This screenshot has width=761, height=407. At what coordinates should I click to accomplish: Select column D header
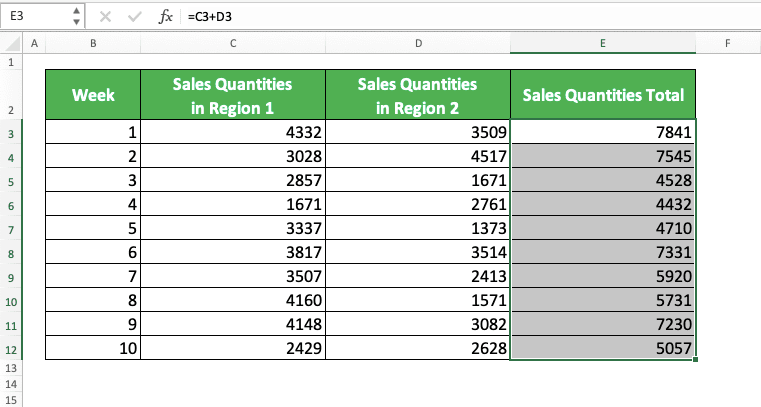click(x=418, y=44)
